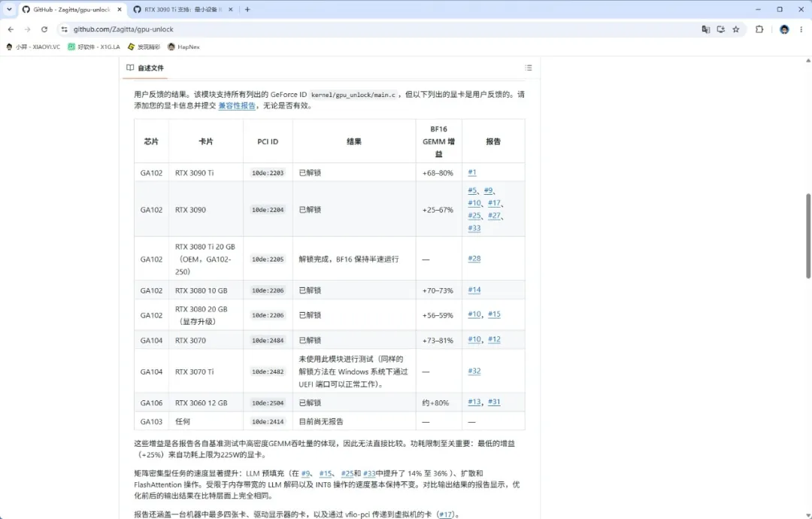Select the 自述文件 README tab
The height and width of the screenshot is (519, 812).
[x=145, y=68]
